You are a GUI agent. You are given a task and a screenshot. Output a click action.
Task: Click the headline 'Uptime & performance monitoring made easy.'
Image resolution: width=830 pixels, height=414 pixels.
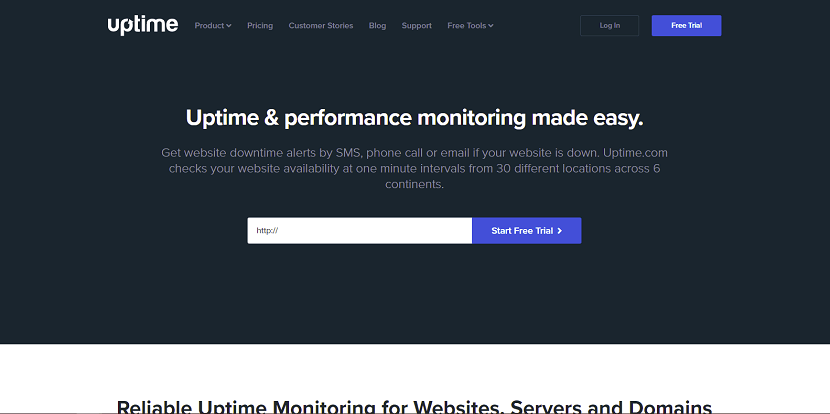(414, 118)
